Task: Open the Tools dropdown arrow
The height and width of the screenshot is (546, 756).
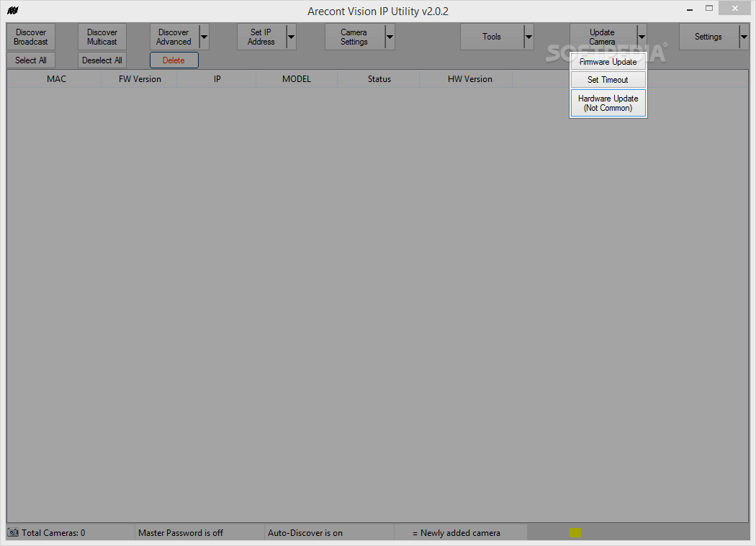Action: tap(529, 37)
